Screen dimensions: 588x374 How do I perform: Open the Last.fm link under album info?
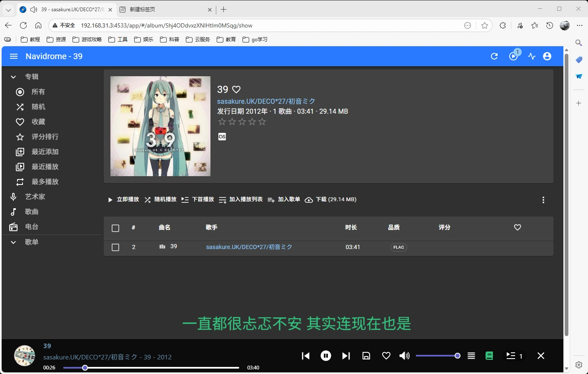pyautogui.click(x=222, y=136)
